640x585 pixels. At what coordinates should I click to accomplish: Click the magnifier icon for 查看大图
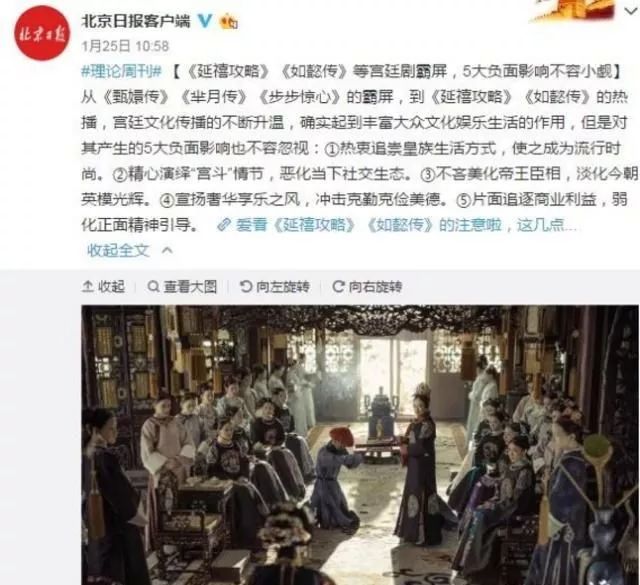point(153,287)
